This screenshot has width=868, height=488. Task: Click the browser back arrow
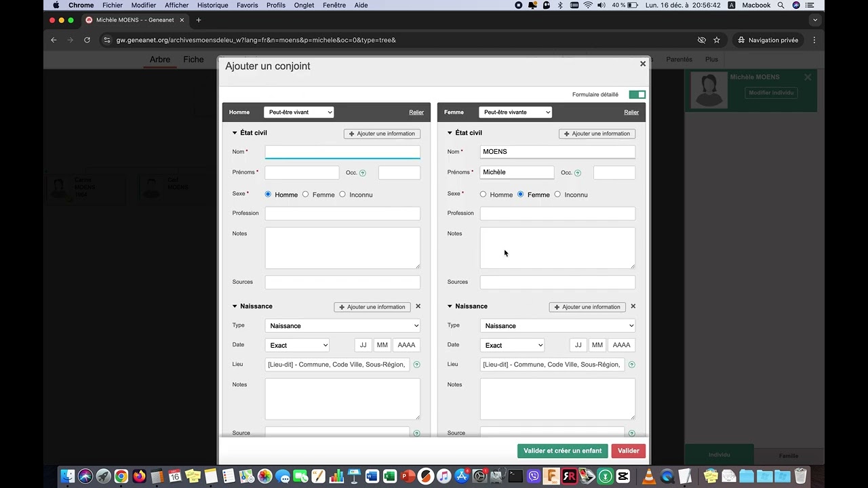pyautogui.click(x=54, y=40)
